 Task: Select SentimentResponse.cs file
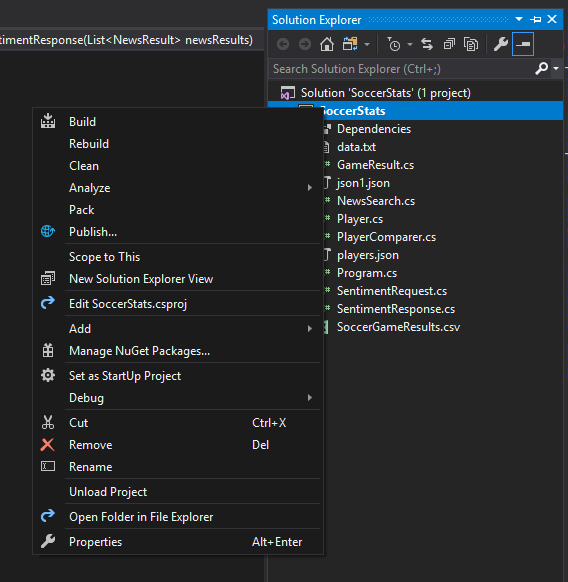click(x=396, y=309)
